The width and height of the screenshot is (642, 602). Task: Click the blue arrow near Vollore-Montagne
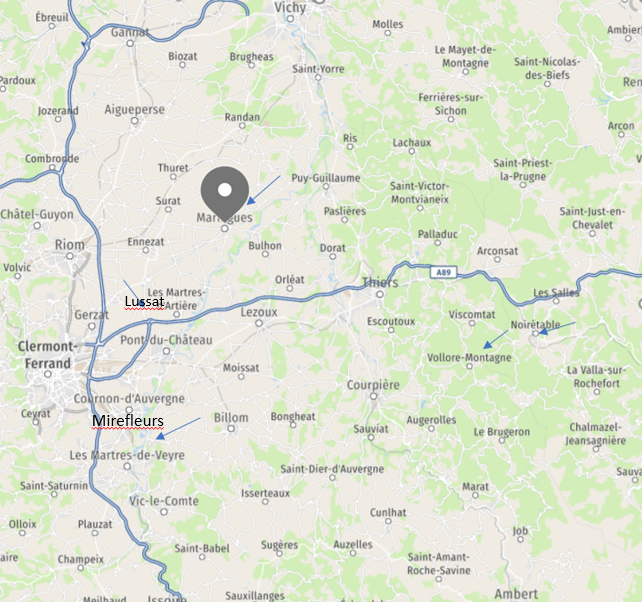pyautogui.click(x=496, y=339)
